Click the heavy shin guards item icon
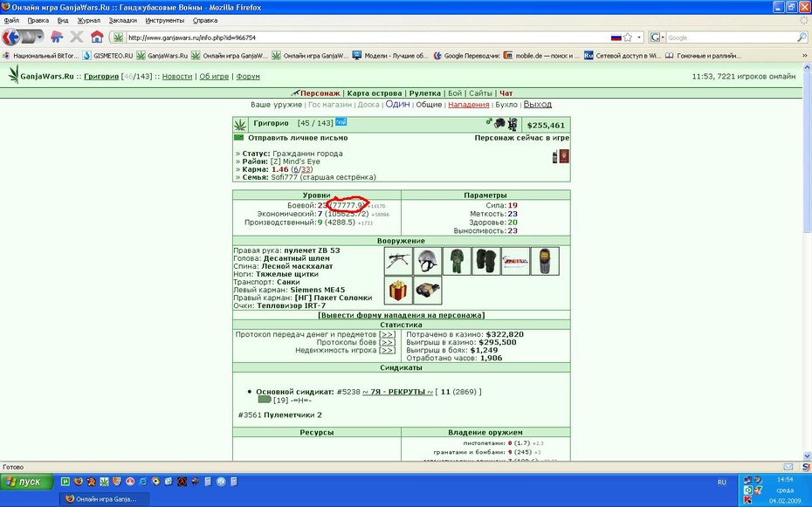 (486, 261)
